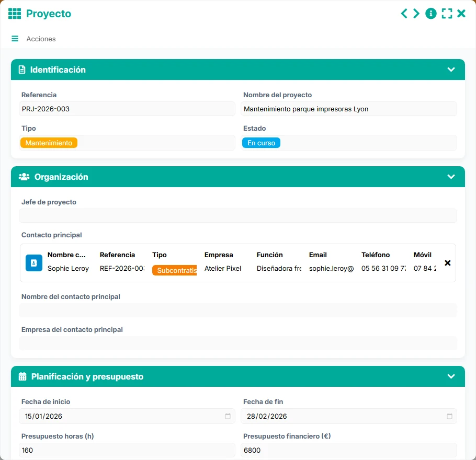Open Sophie Leroy contact card icon
This screenshot has width=476, height=460.
pos(34,263)
